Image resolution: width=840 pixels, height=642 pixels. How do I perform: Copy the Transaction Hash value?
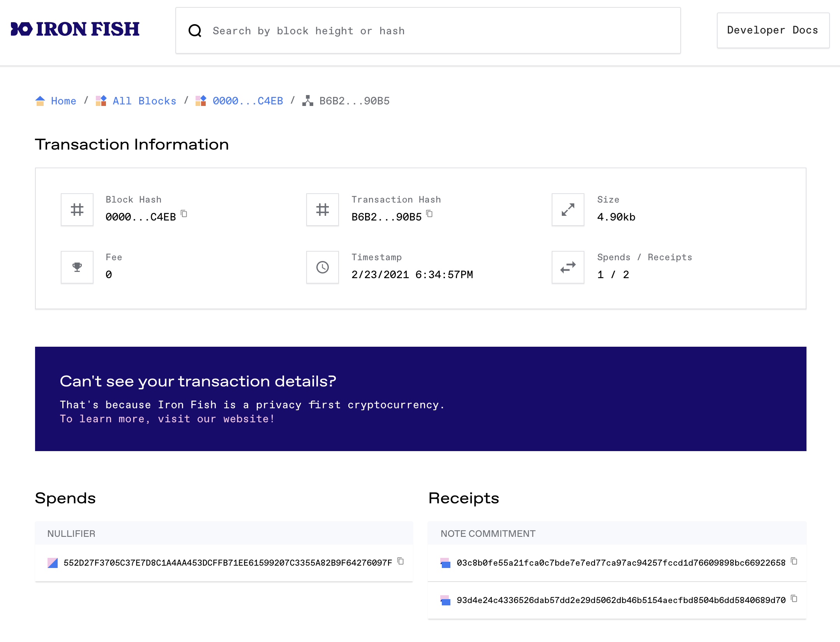tap(429, 214)
